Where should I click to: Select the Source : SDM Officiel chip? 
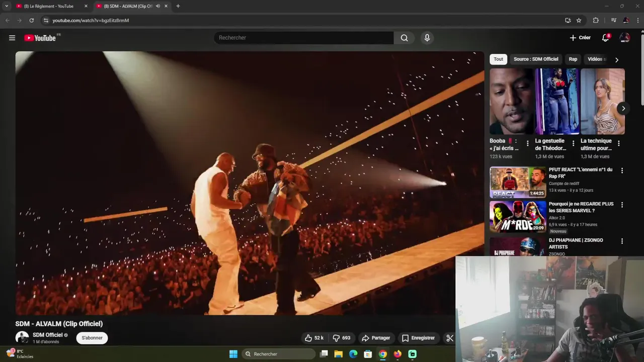[536, 59]
